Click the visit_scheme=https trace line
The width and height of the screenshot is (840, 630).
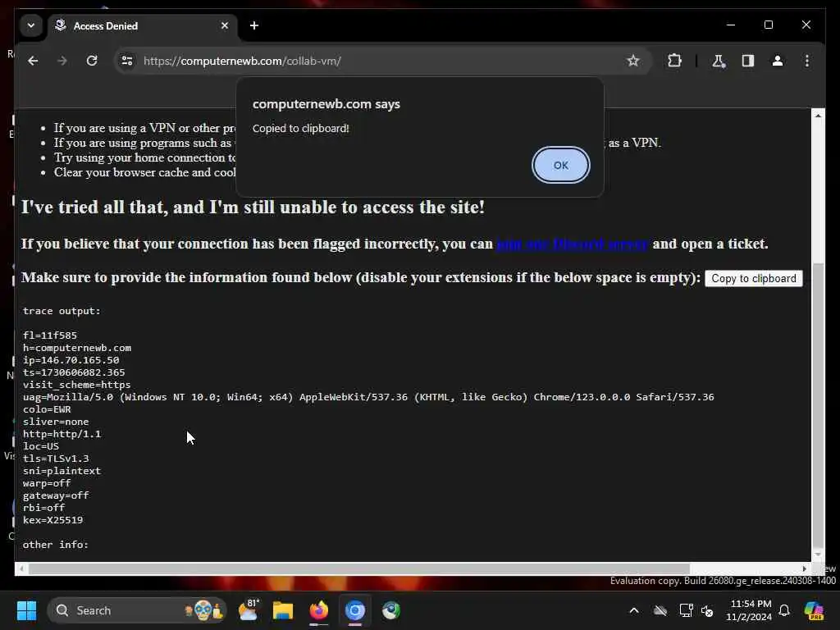[76, 385]
